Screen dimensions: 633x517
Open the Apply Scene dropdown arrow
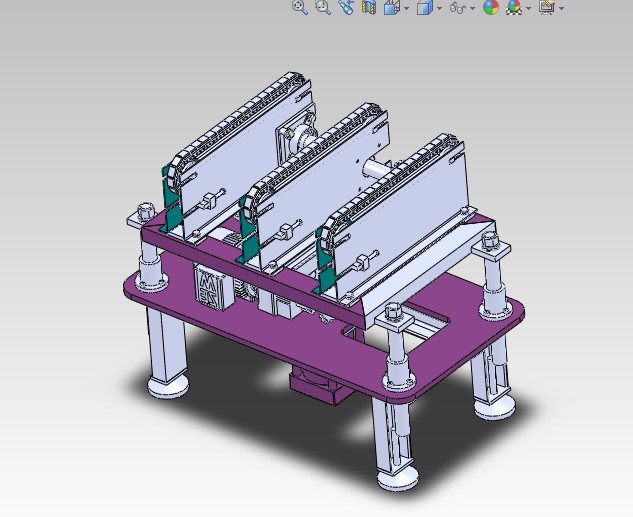tap(528, 8)
